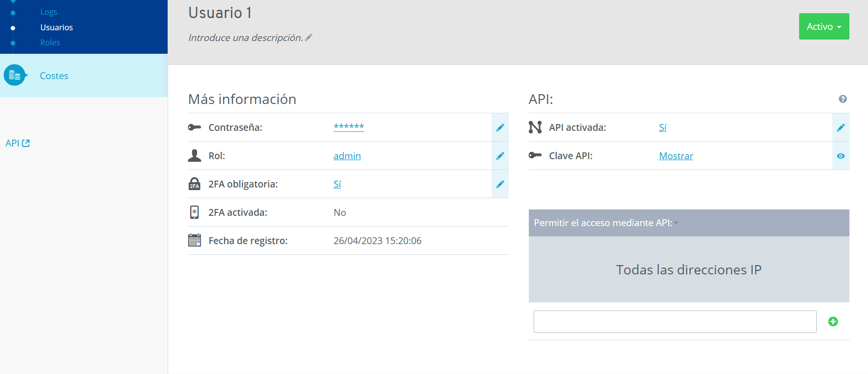This screenshot has height=374, width=868.
Task: Click the registration date 26/04/2023 15:20:06
Action: tap(377, 241)
